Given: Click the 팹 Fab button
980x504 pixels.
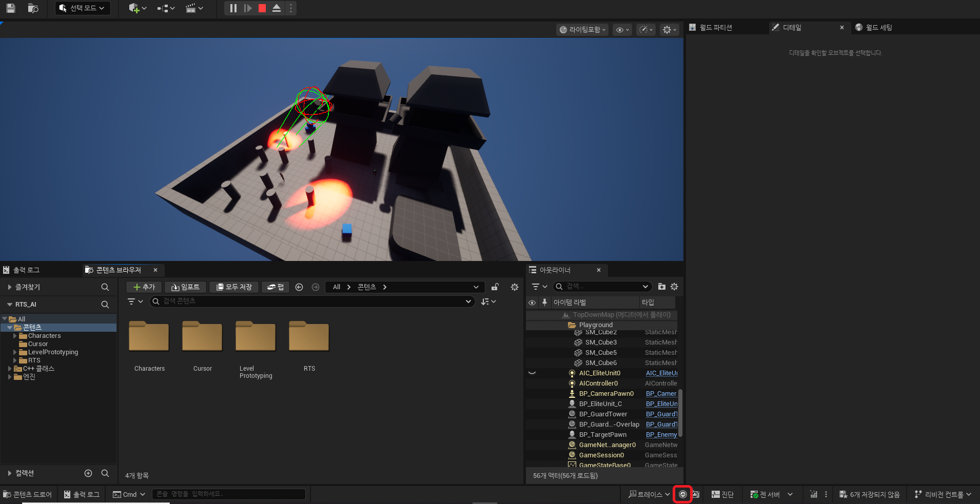Looking at the screenshot, I should click(276, 287).
